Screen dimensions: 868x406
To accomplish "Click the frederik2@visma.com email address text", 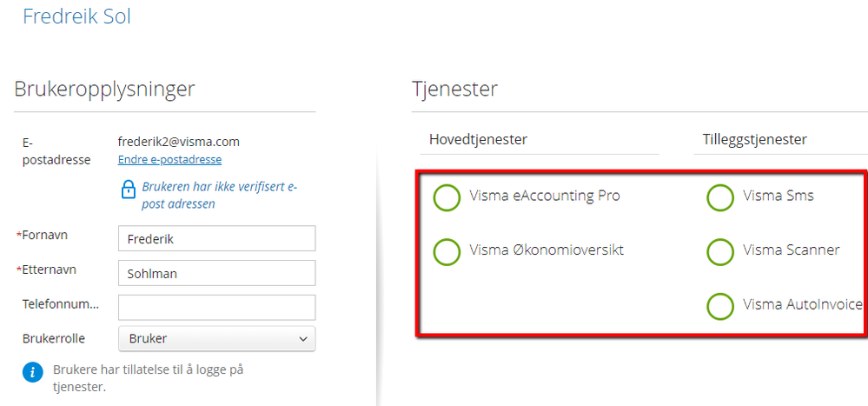I will [x=179, y=142].
